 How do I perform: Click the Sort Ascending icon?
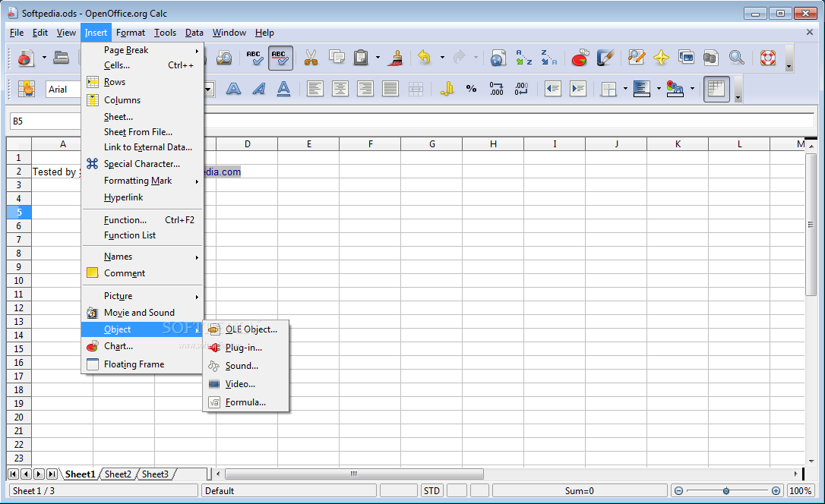click(x=523, y=57)
